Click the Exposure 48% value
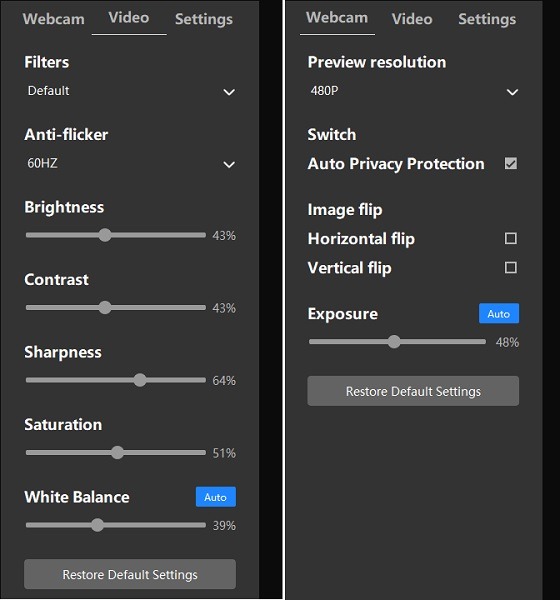 coord(508,342)
